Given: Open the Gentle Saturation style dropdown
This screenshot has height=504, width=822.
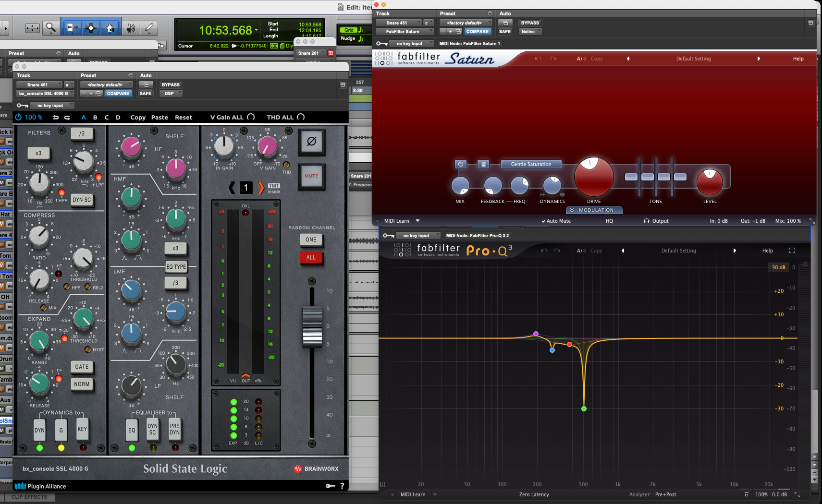Looking at the screenshot, I should coord(531,164).
